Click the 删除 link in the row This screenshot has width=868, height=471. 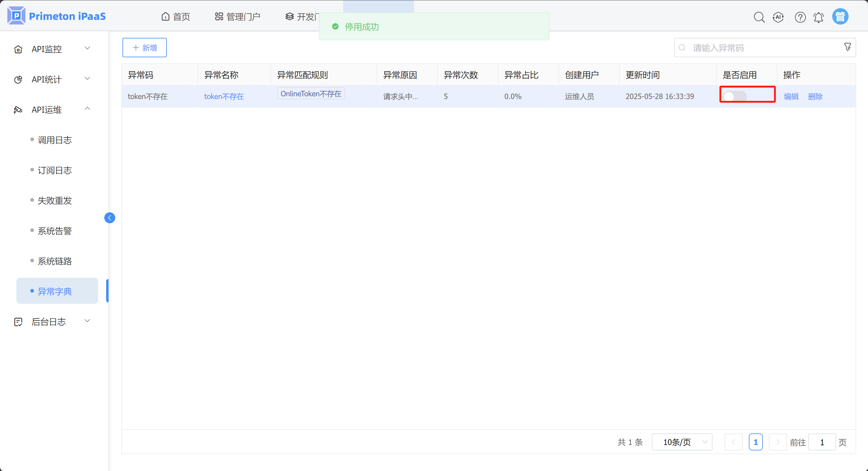tap(815, 97)
